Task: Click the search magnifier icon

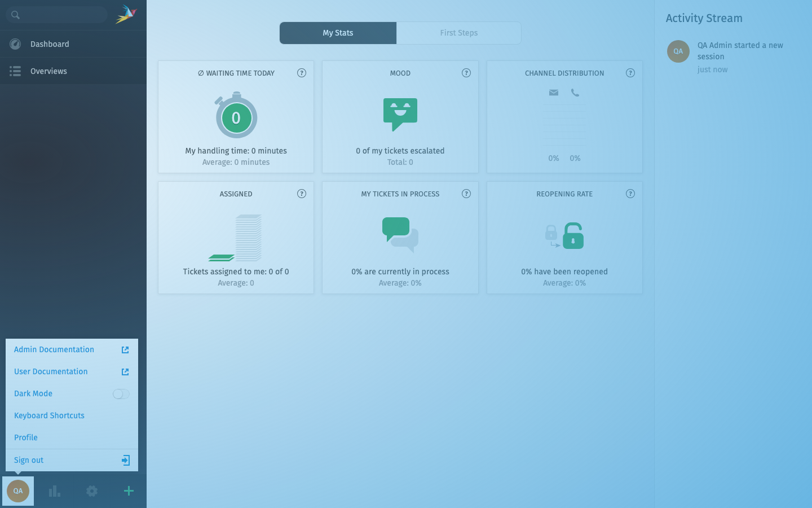Action: click(x=15, y=15)
